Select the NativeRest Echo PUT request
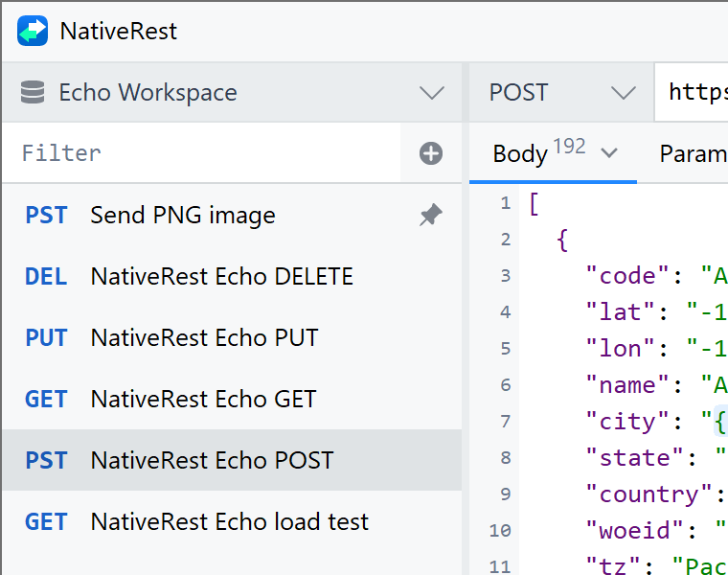 (232, 337)
